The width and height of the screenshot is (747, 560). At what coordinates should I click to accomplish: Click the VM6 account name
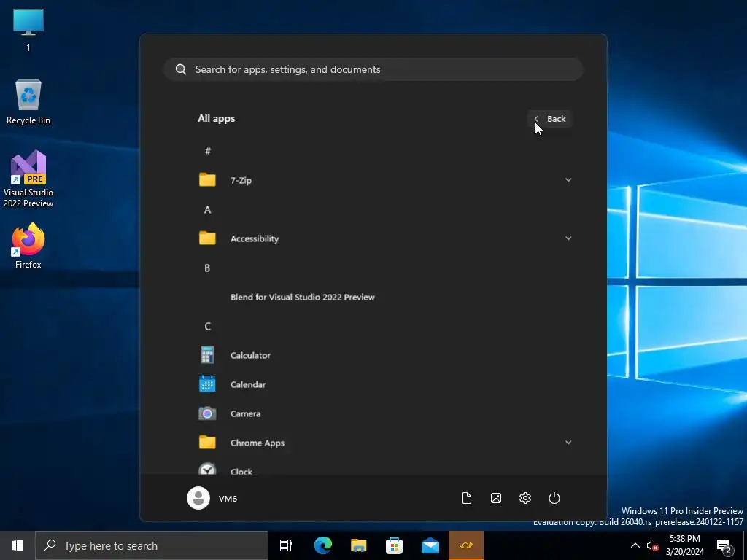(x=228, y=499)
